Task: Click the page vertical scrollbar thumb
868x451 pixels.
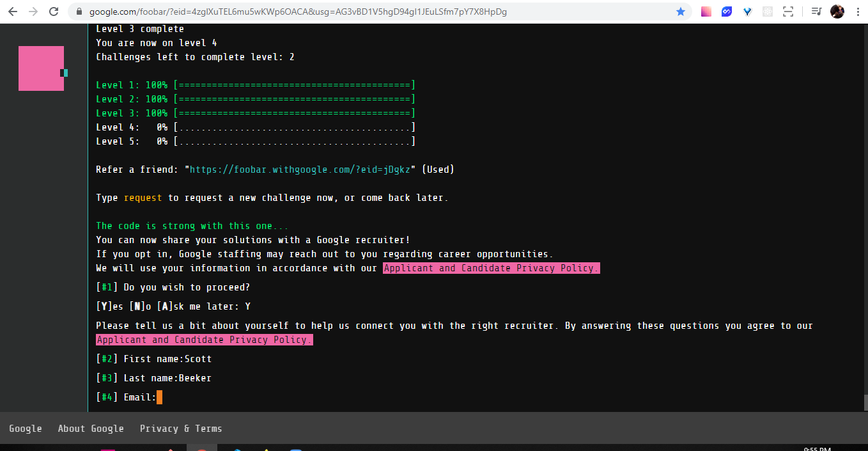Action: tap(865, 402)
